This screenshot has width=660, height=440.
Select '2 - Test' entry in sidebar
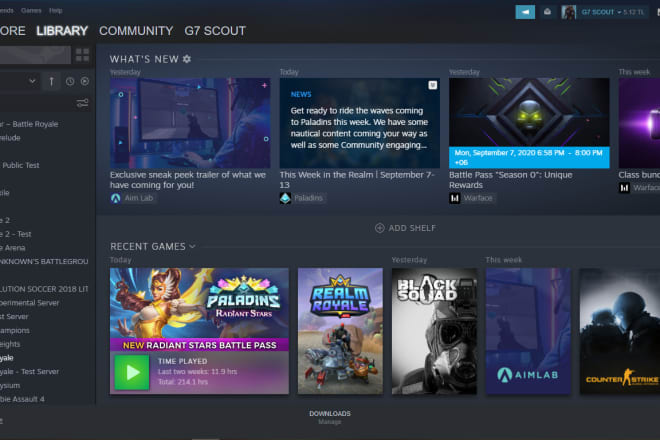pyautogui.click(x=16, y=234)
